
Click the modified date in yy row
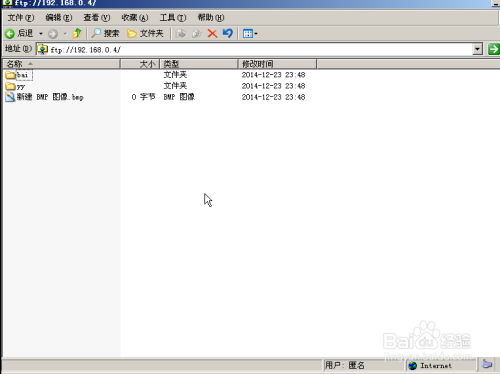[x=273, y=86]
